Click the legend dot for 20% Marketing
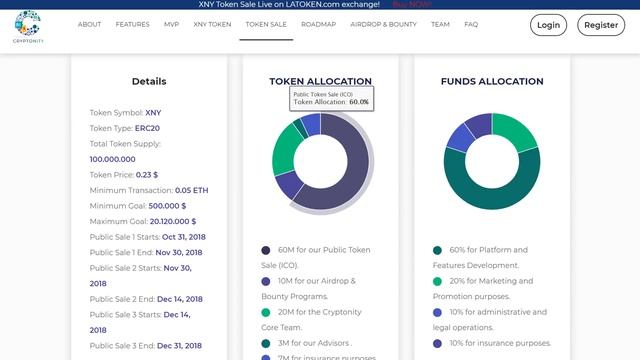The image size is (640, 360). click(437, 281)
